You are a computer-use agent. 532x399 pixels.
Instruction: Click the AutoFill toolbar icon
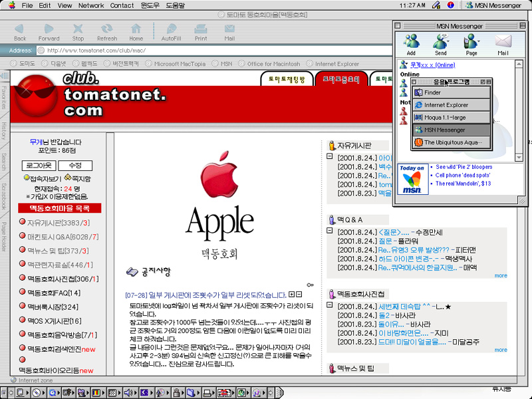(171, 31)
